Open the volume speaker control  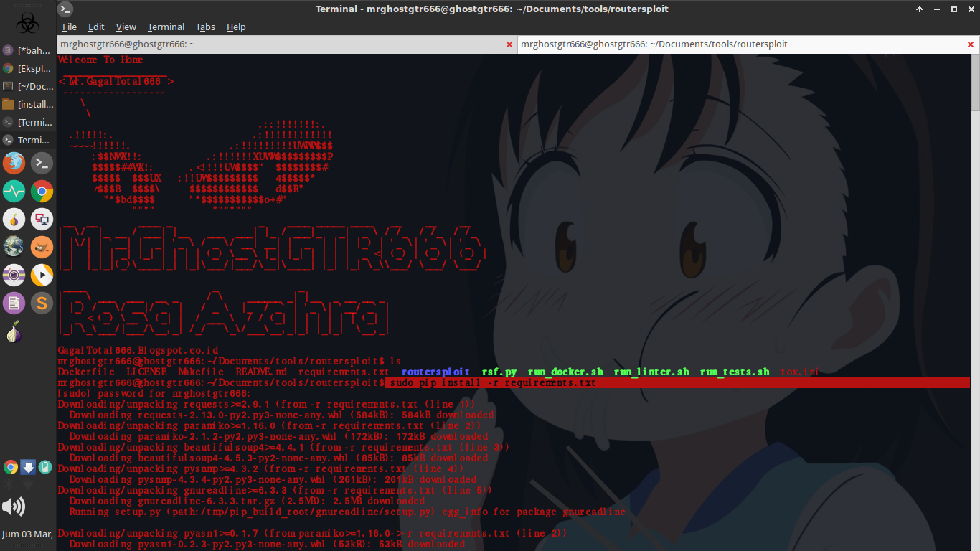[x=14, y=507]
